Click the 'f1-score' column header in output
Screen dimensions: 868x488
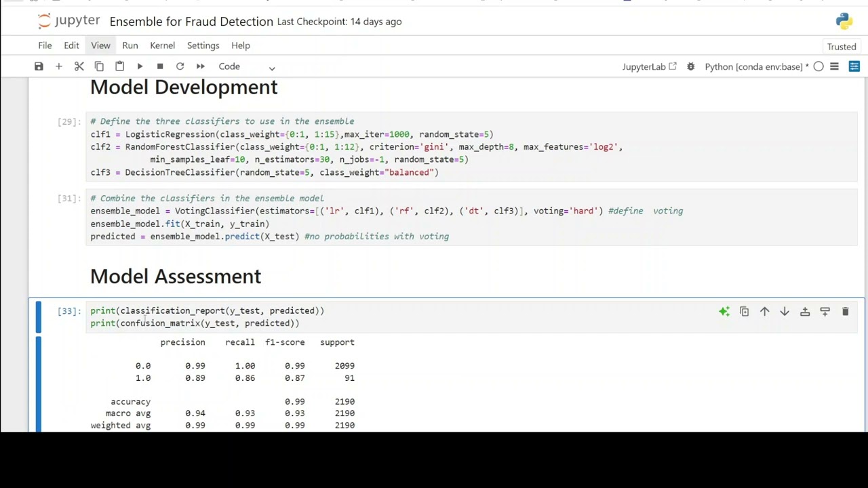coord(285,342)
